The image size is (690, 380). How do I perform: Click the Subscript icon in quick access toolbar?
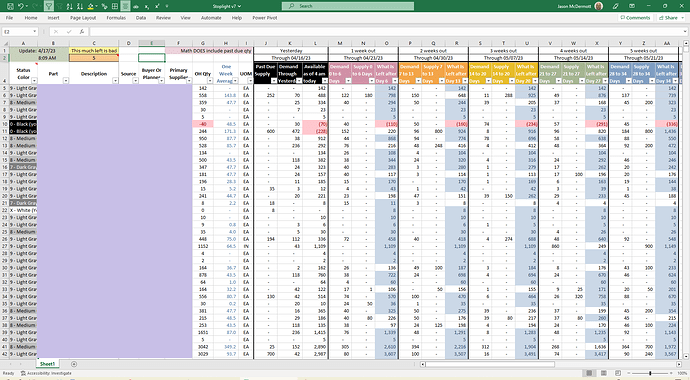(x=147, y=6)
